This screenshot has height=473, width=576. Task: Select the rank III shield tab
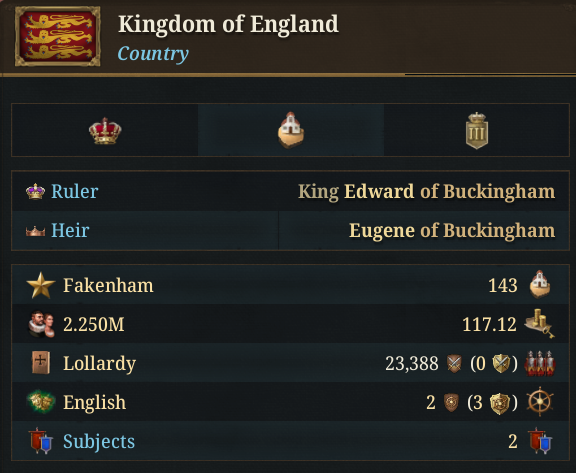[x=476, y=130]
